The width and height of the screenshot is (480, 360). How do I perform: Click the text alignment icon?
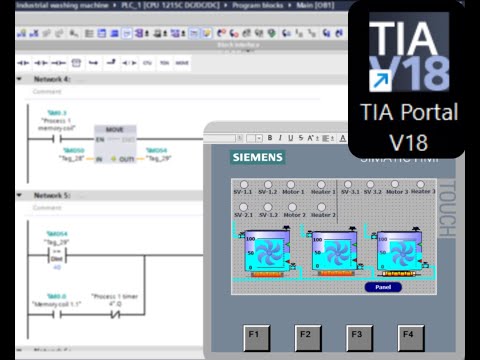coord(328,138)
